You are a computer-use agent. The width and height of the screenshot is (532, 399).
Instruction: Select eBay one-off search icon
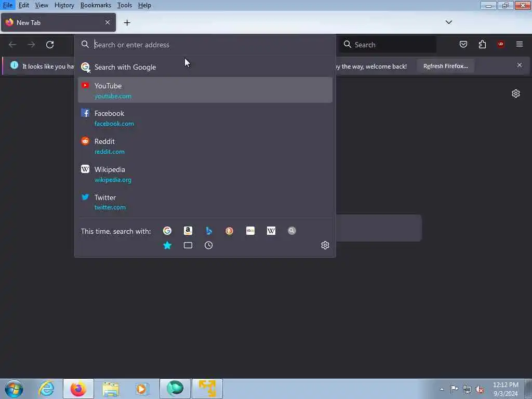click(250, 231)
